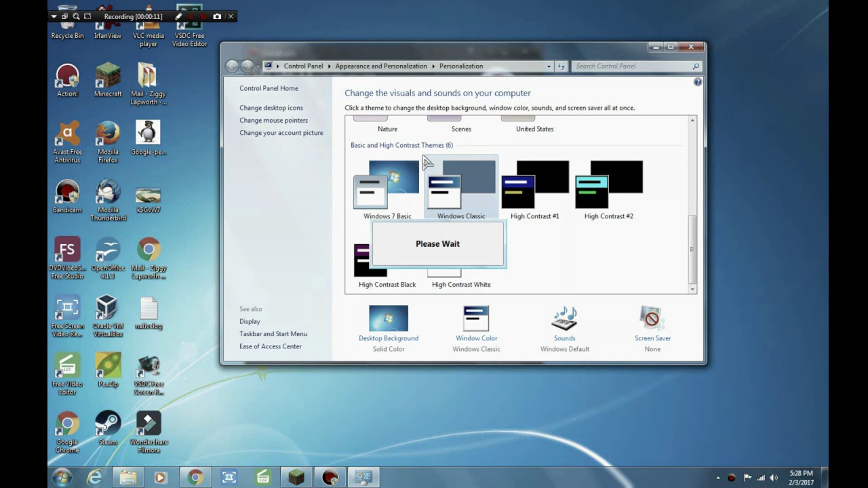Open the Avast Free Antivirus shortcut

pyautogui.click(x=67, y=142)
